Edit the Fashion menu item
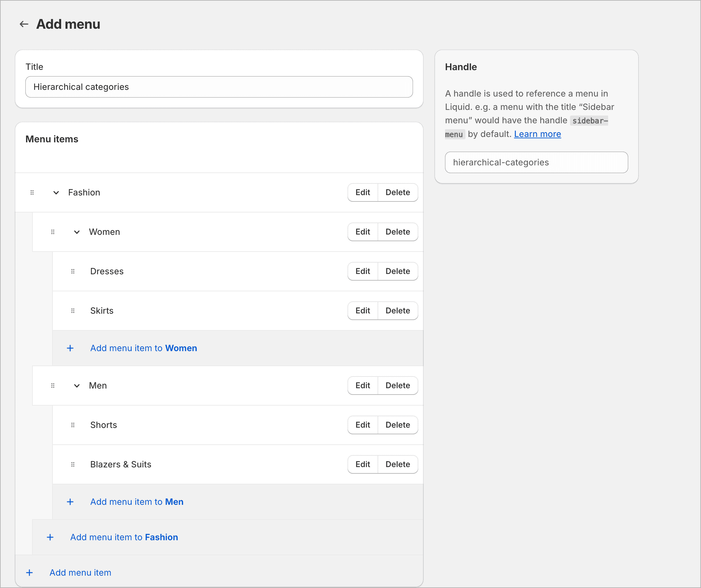Image resolution: width=701 pixels, height=588 pixels. [363, 192]
